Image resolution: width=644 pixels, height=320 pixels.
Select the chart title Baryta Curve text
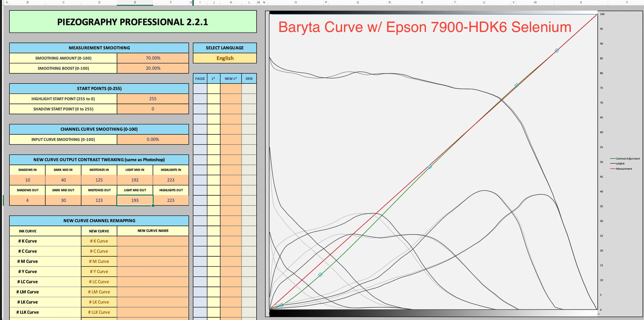tap(424, 27)
